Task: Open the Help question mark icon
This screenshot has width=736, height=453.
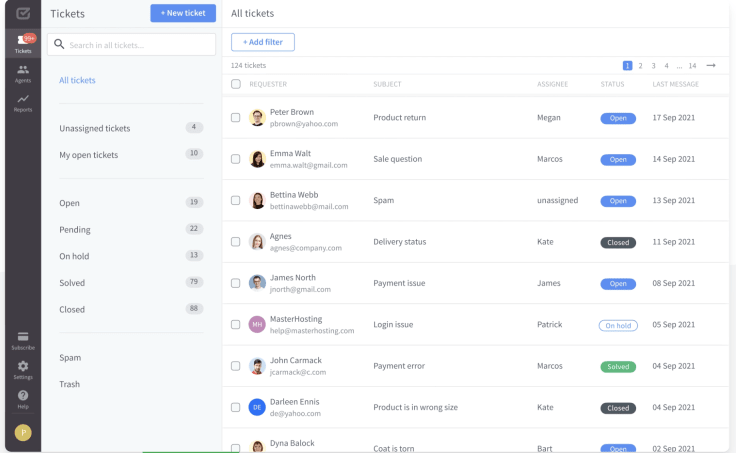Action: pos(23,399)
